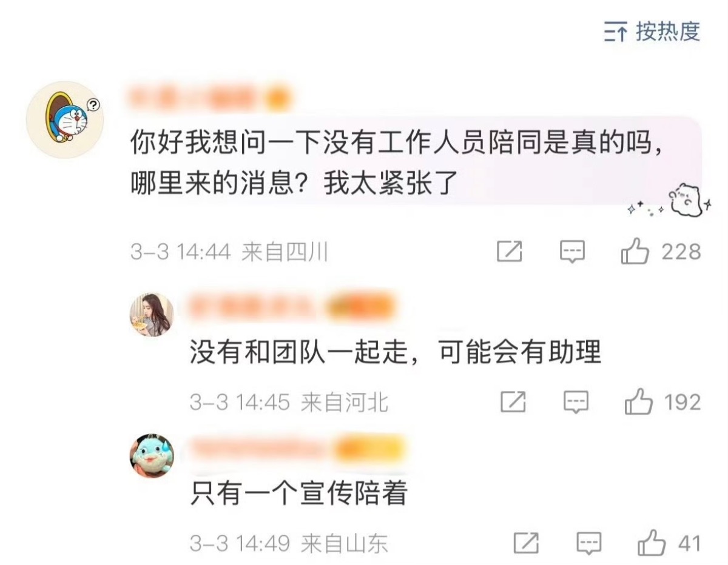Reply to the Sichuan comment using bubble icon
The image size is (728, 565).
click(572, 251)
